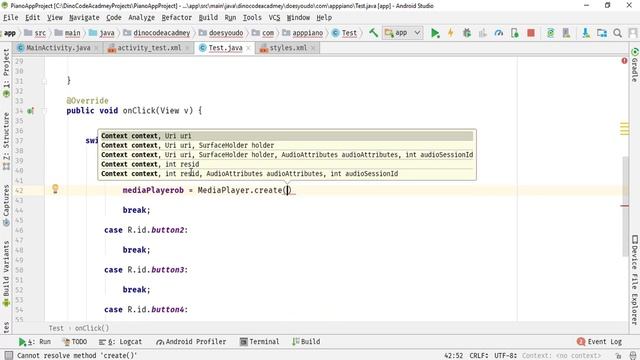Open the Logcat tool window button

[x=120, y=342]
